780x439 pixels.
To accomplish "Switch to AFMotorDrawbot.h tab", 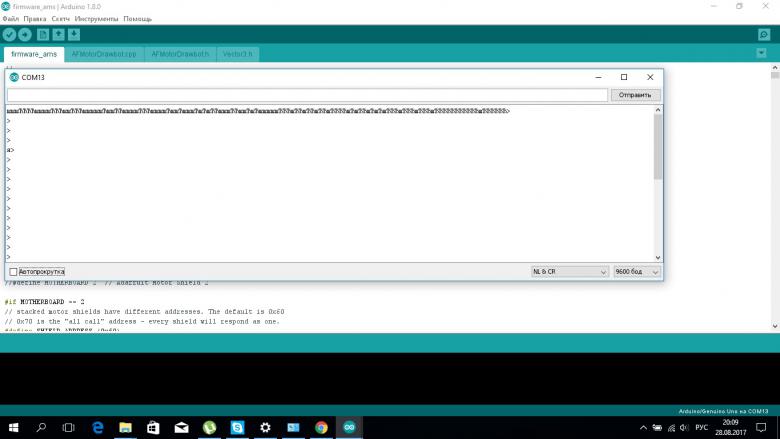I will tap(180, 54).
